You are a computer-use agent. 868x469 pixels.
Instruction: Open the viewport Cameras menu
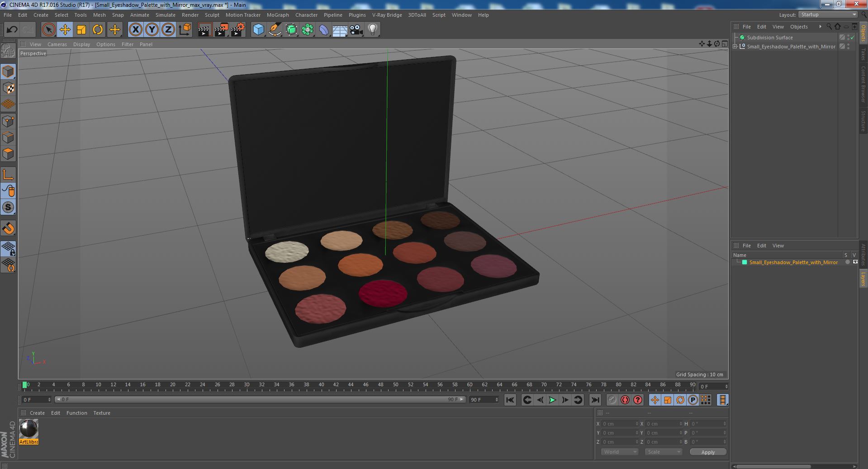tap(57, 44)
